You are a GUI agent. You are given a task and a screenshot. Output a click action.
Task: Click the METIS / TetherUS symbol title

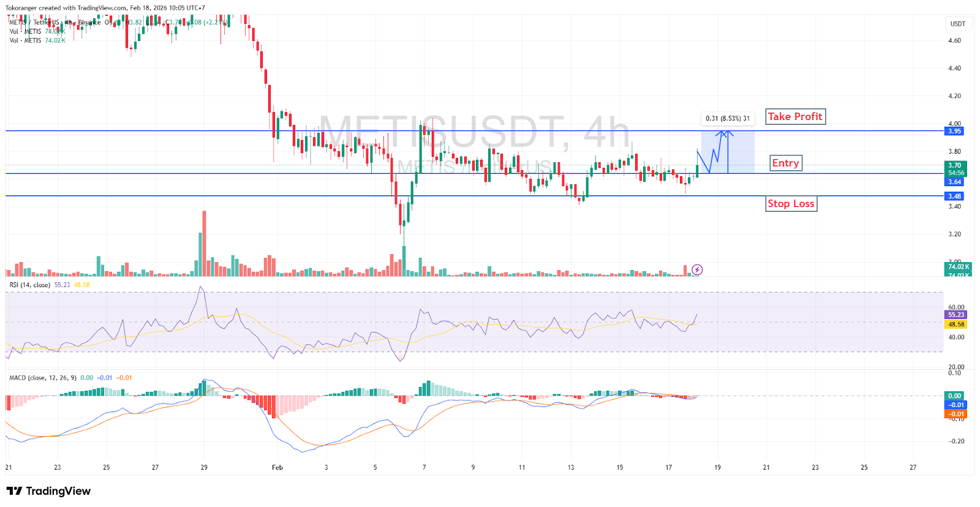(34, 22)
